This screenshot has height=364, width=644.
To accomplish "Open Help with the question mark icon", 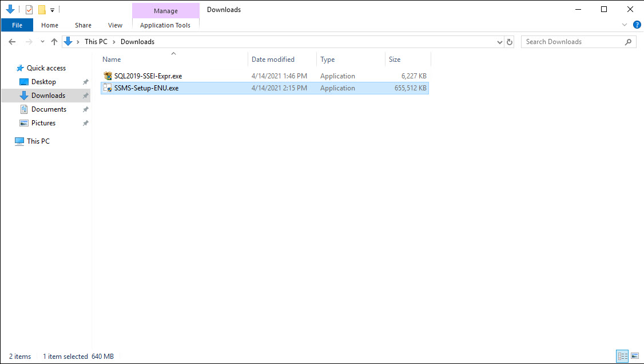I will pos(637,25).
